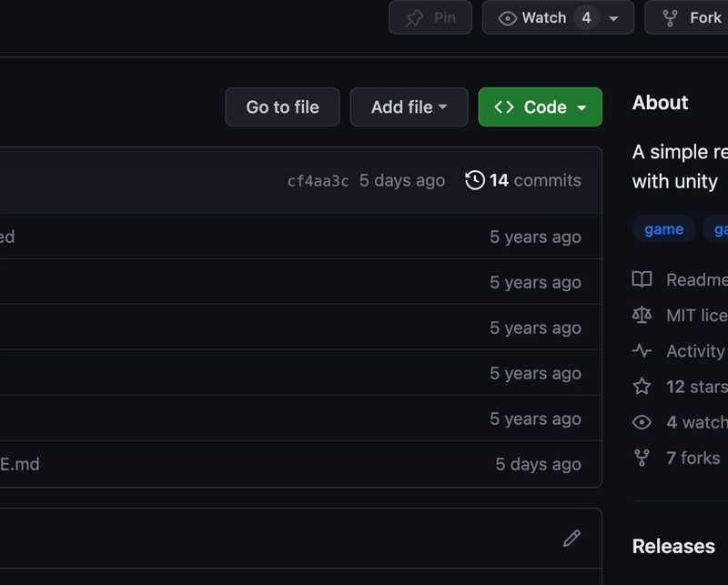Open the green Code dropdown

(541, 107)
